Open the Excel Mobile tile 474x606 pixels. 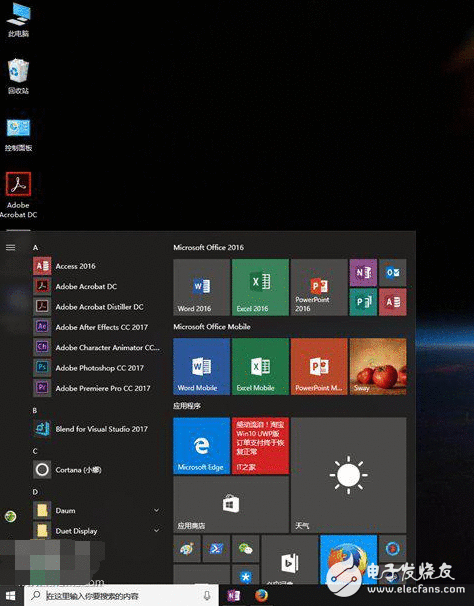[260, 366]
